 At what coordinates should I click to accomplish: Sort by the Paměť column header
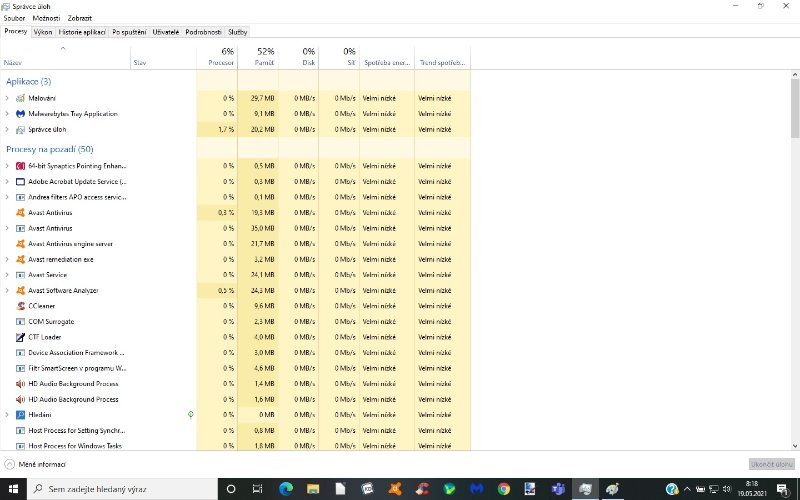pos(258,57)
